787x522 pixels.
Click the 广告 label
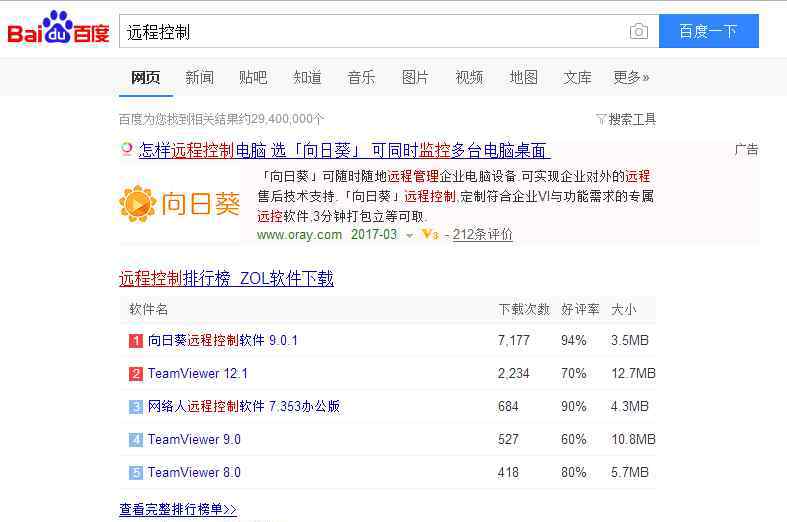[x=746, y=150]
